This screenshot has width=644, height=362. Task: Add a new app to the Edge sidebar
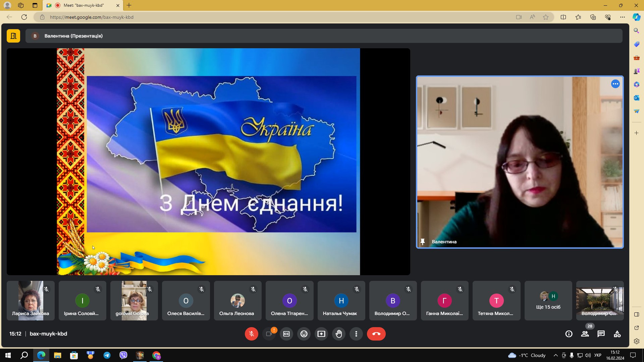(636, 133)
